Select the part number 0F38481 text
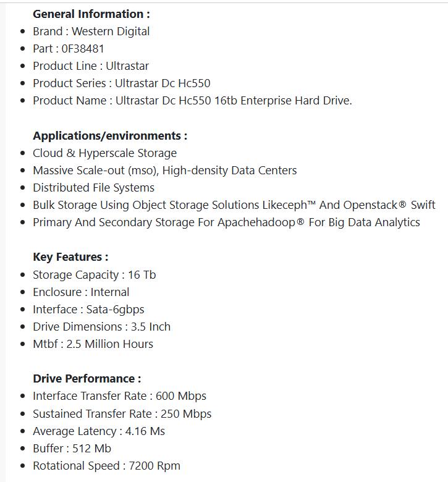The width and height of the screenshot is (448, 482). (83, 48)
